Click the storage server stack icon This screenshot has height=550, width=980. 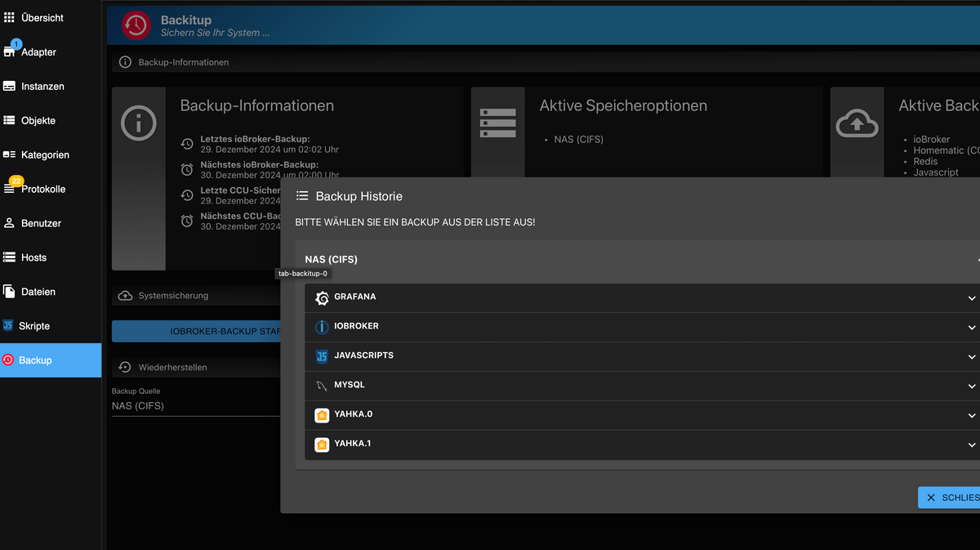click(497, 123)
